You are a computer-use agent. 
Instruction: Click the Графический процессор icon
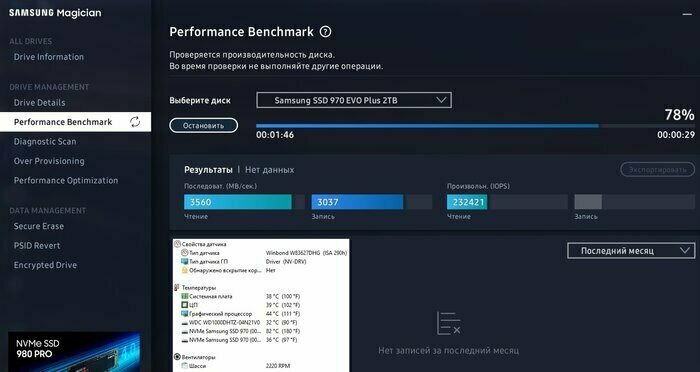pyautogui.click(x=185, y=314)
